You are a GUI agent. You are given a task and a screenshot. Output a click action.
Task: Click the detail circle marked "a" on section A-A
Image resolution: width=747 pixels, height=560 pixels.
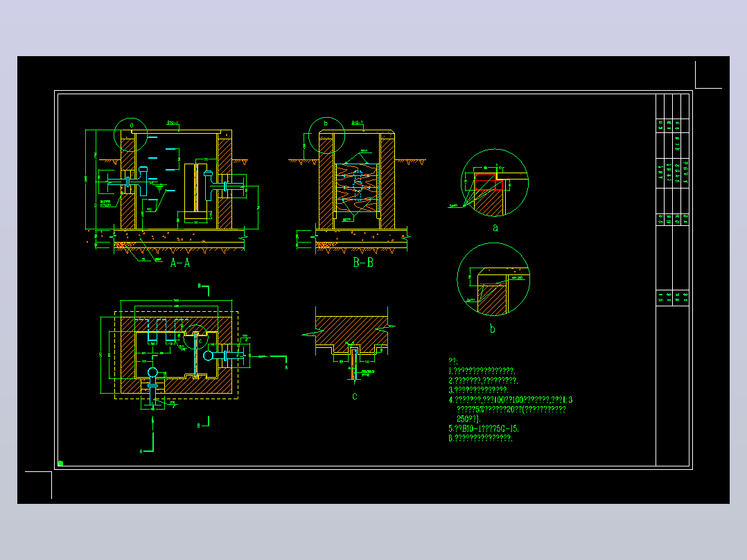click(130, 135)
